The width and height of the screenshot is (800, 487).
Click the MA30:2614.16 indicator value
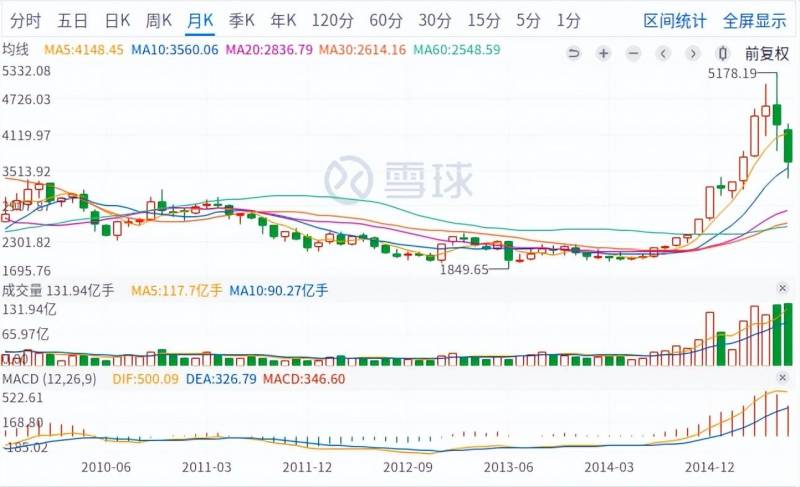pyautogui.click(x=362, y=50)
